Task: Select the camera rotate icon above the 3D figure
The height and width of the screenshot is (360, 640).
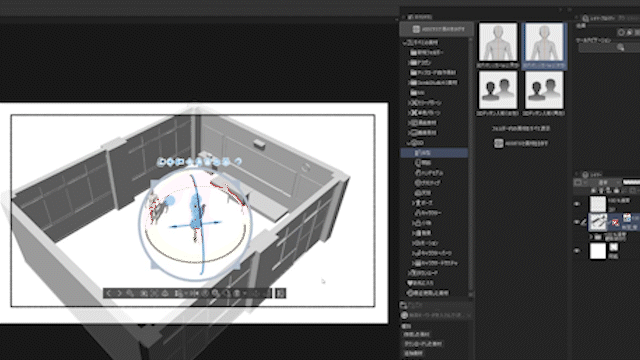Action: point(161,162)
